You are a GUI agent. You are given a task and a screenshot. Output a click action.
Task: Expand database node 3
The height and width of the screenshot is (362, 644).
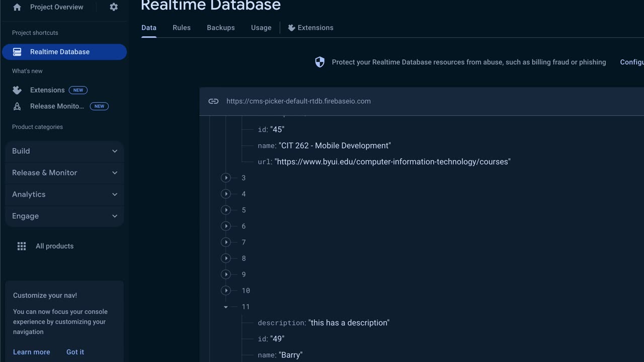point(226,177)
